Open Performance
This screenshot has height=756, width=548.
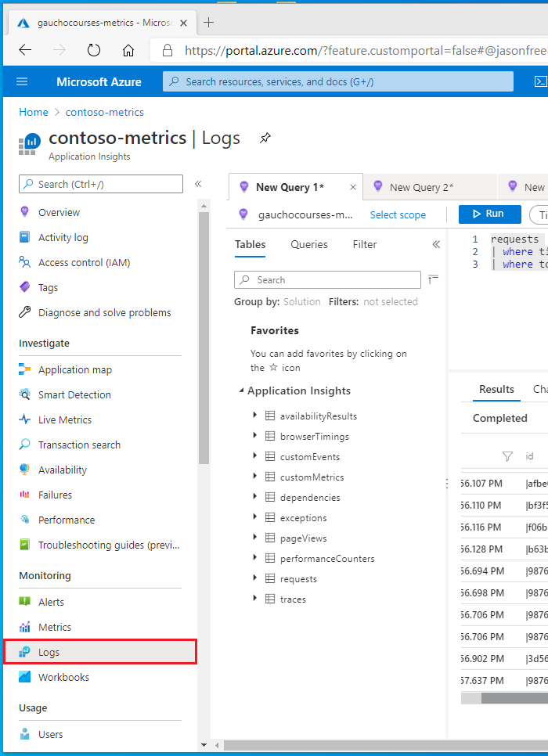(67, 520)
